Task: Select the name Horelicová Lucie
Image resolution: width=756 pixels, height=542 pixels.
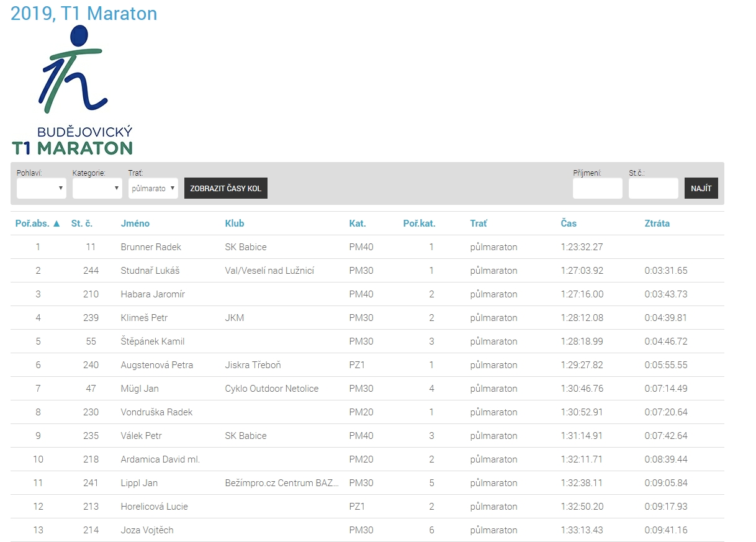Action: pyautogui.click(x=154, y=507)
